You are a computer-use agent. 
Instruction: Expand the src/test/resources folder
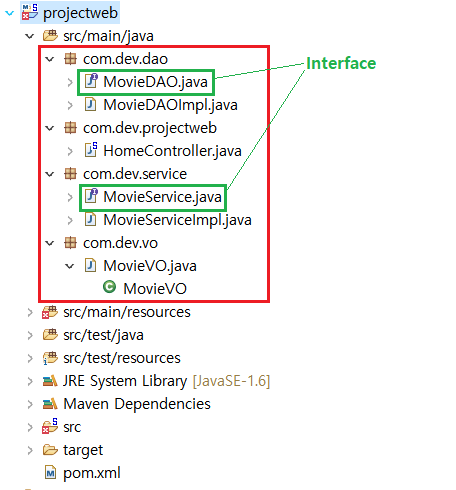[x=30, y=358]
